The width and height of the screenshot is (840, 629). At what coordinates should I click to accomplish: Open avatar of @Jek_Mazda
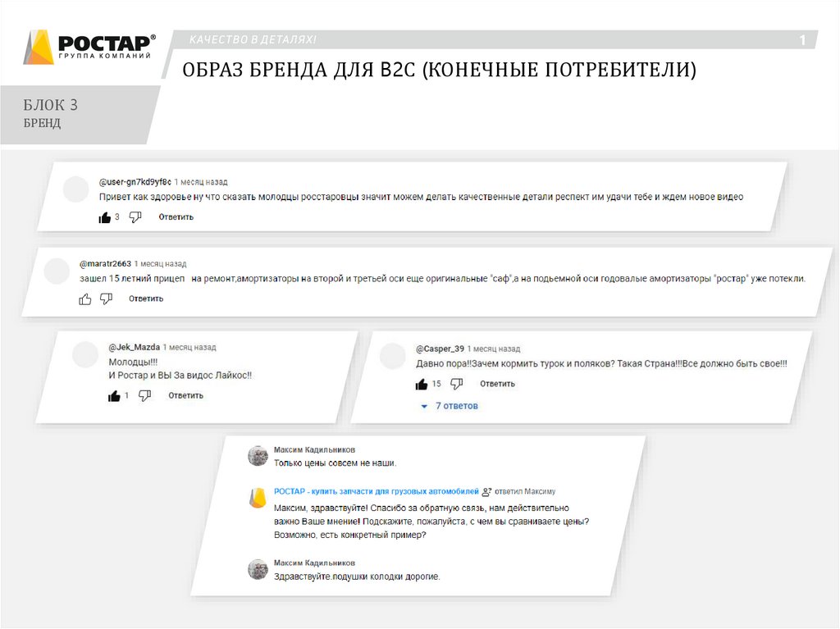85,354
